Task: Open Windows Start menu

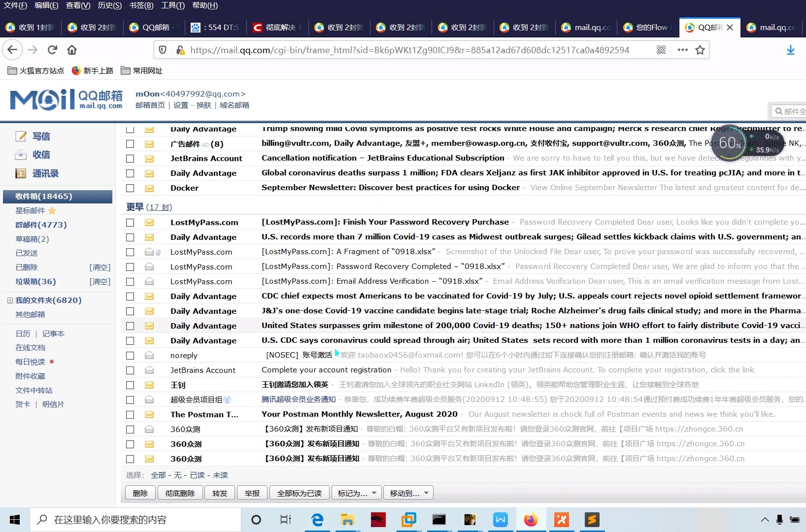Action: pyautogui.click(x=15, y=520)
